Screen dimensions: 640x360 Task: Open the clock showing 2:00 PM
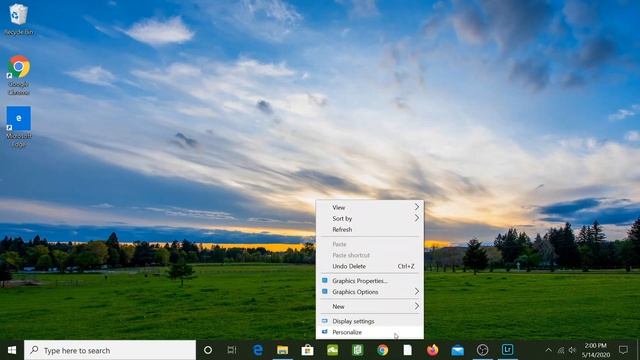click(596, 350)
